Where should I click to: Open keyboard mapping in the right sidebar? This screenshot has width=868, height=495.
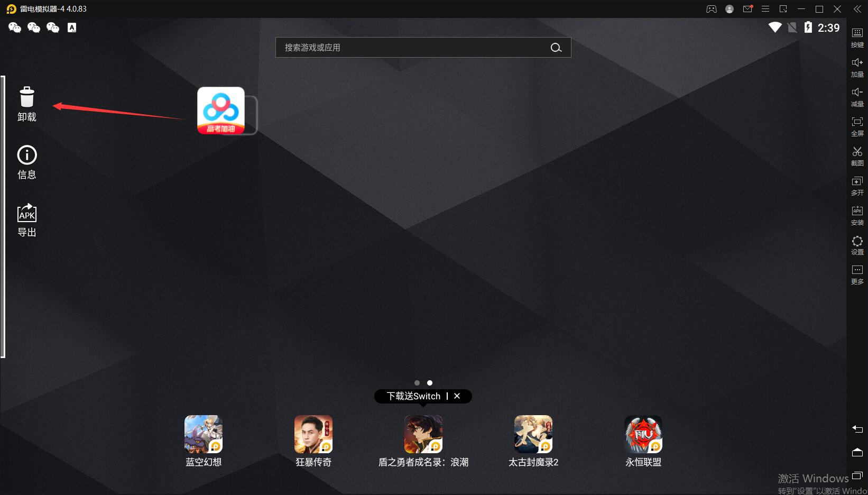(857, 33)
